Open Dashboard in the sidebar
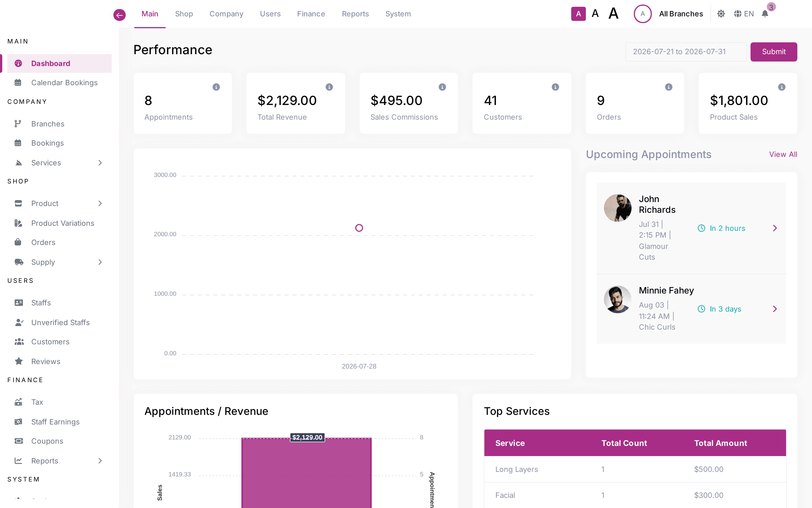Screen dimensions: 812x508 click(x=59, y=63)
